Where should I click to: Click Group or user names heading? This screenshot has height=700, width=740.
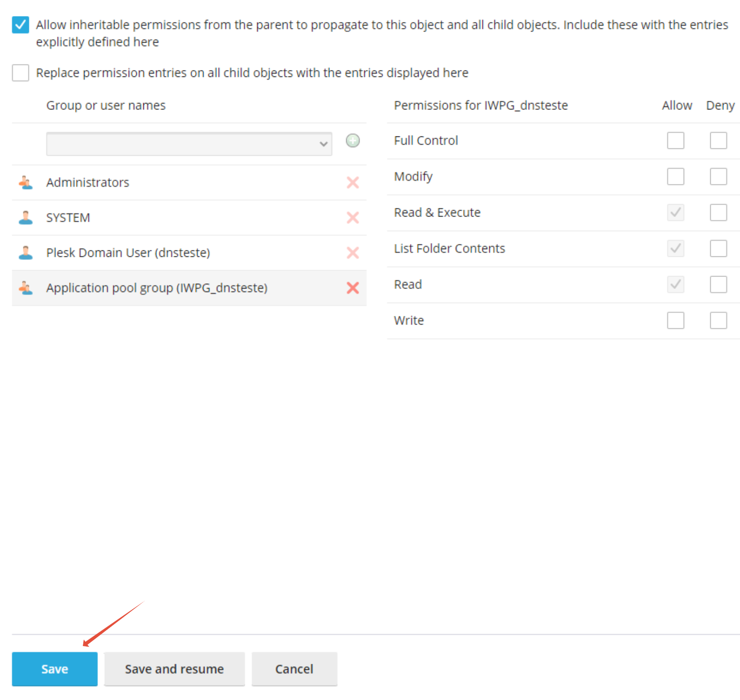106,105
